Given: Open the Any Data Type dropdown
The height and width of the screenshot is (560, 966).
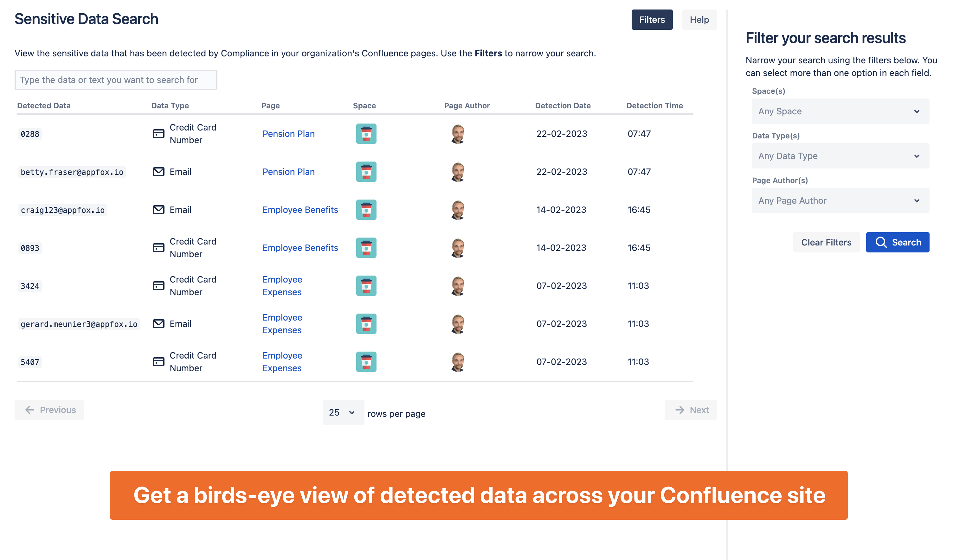Looking at the screenshot, I should pos(840,156).
